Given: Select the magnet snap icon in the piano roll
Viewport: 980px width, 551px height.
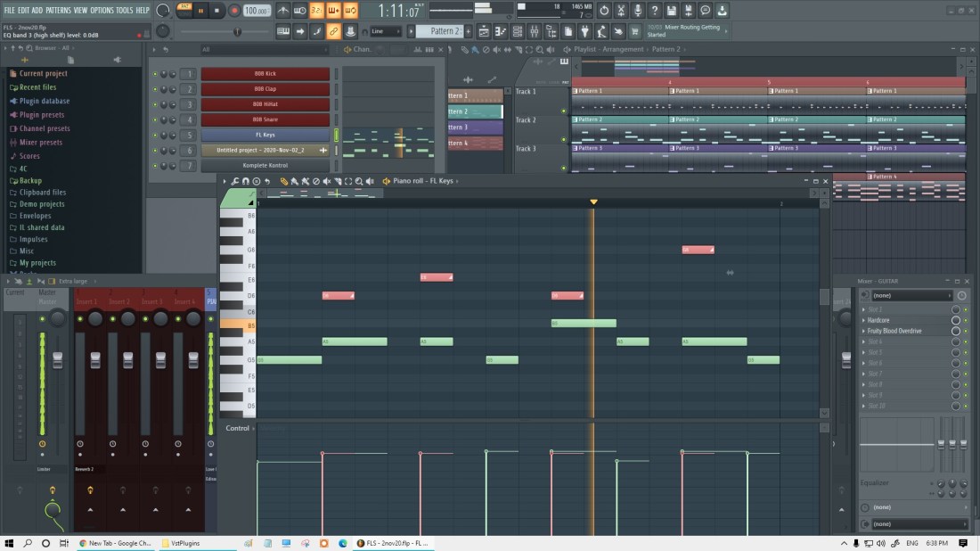Looking at the screenshot, I should click(x=246, y=181).
